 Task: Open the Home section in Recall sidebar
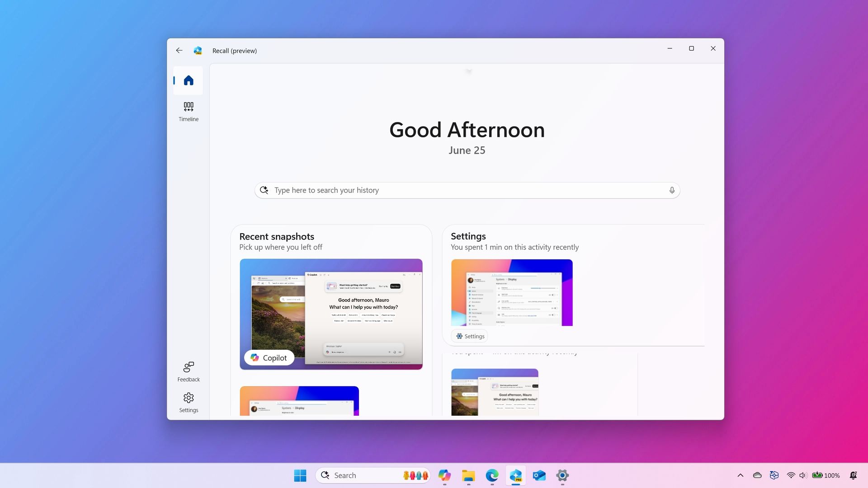188,80
